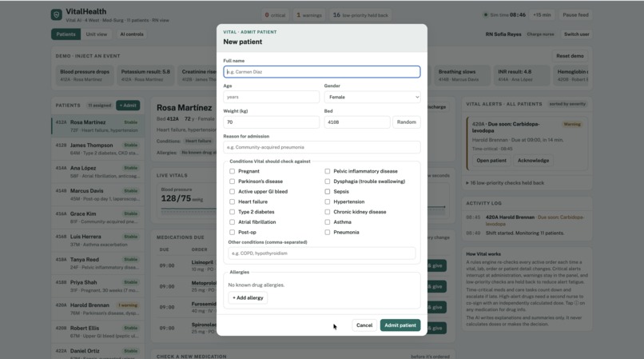Click the No known drug allergies text
This screenshot has width=644, height=359.
pyautogui.click(x=256, y=285)
